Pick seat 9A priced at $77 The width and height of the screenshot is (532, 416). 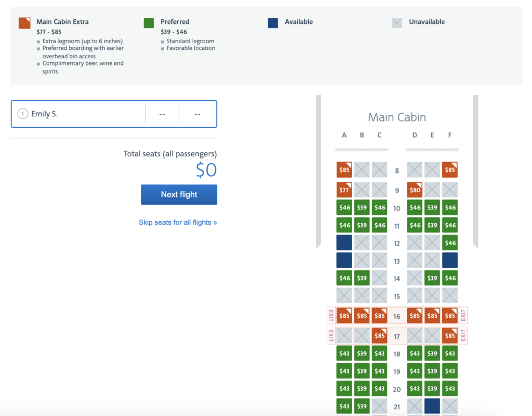(344, 190)
